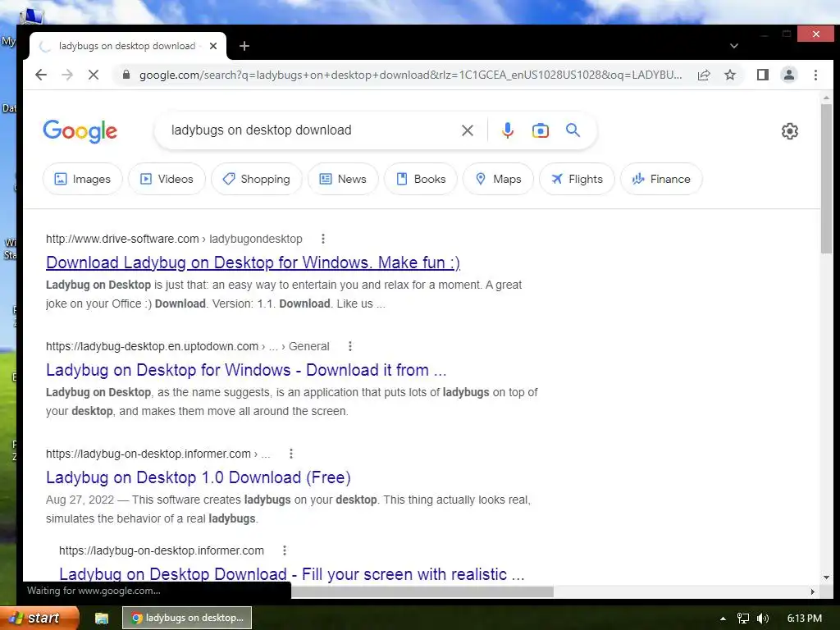
Task: Filter results by News
Action: 343,179
